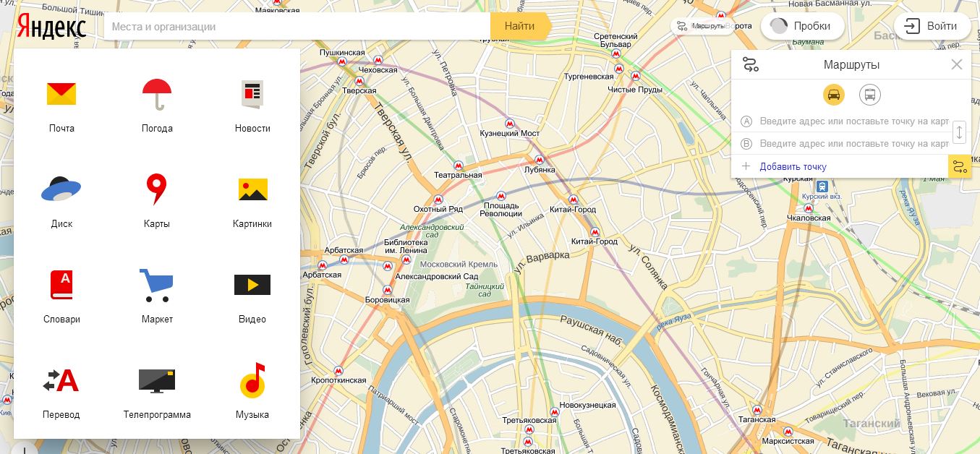Click route point A address field
This screenshot has width=980, height=454.
pos(854,121)
